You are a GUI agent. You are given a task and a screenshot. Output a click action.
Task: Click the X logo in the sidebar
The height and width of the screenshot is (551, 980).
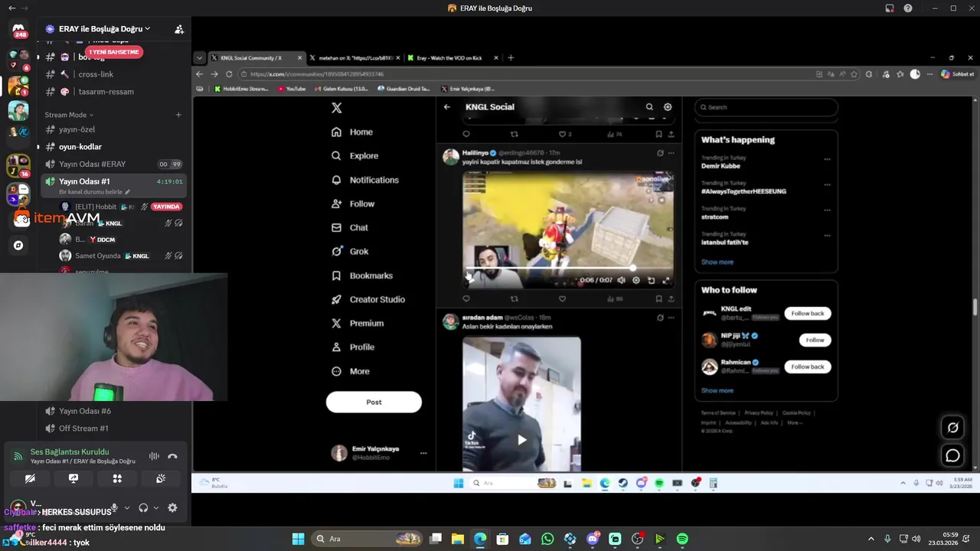[x=337, y=108]
